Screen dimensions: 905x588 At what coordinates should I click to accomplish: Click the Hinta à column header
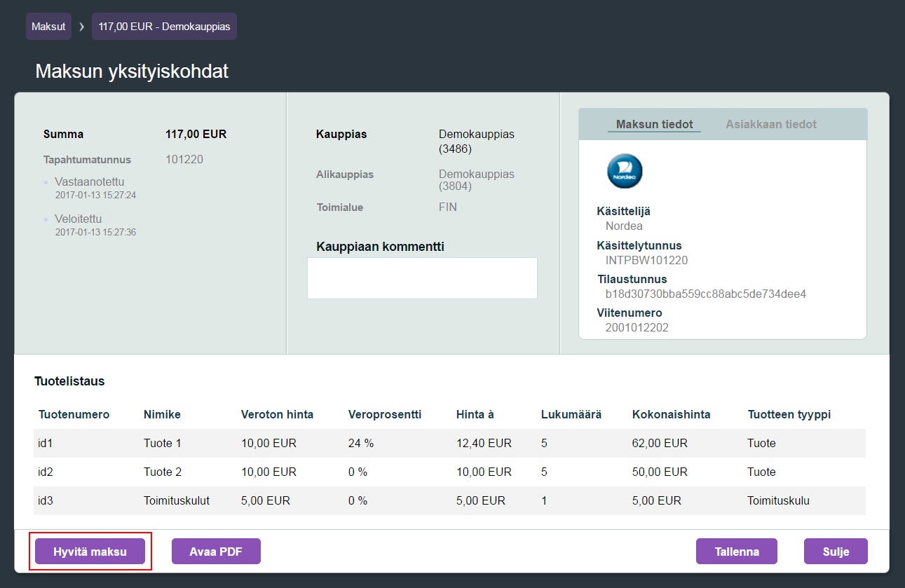(x=475, y=415)
